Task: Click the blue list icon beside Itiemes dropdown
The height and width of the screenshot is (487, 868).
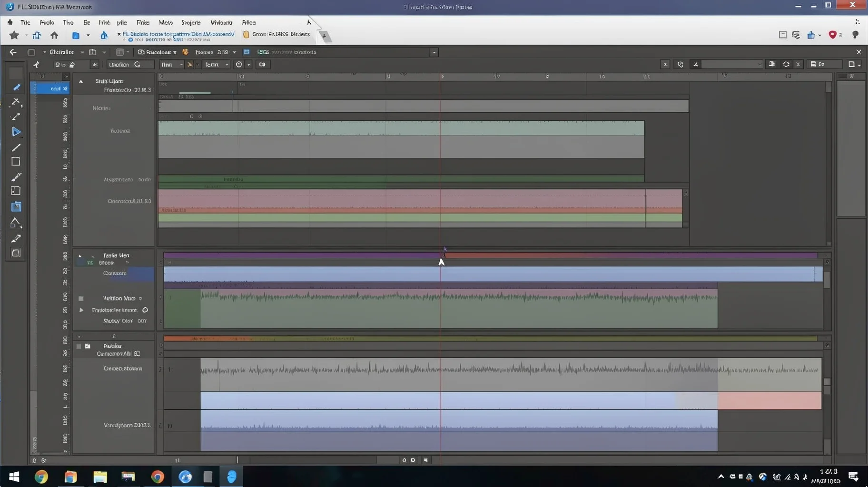Action: pos(247,52)
